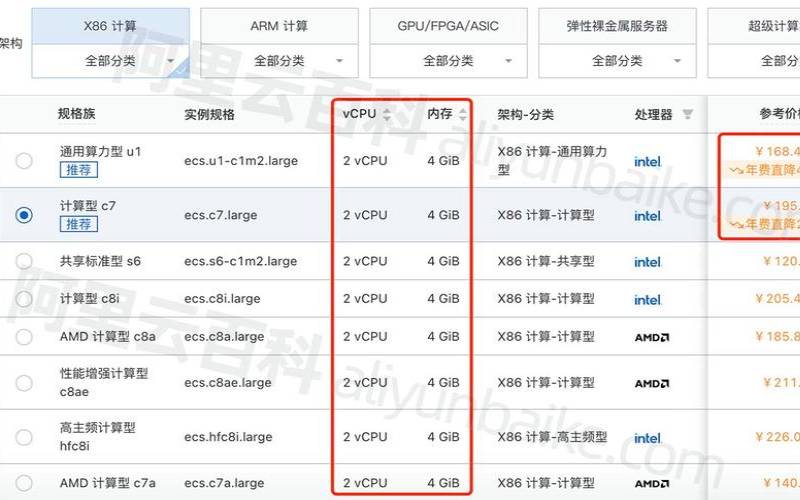Click Intel logo in ecs.c7.large row
The width and height of the screenshot is (800, 500).
648,216
